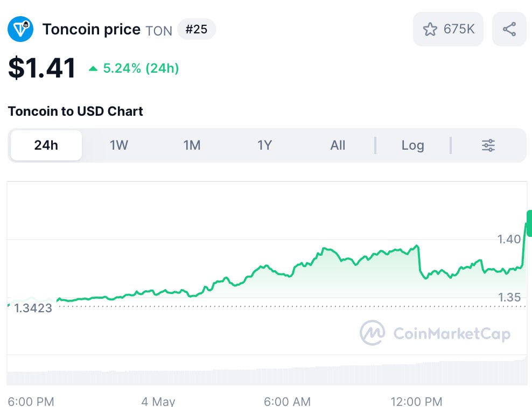Click the #25 rank badge
This screenshot has height=407, width=532.
pyautogui.click(x=197, y=29)
